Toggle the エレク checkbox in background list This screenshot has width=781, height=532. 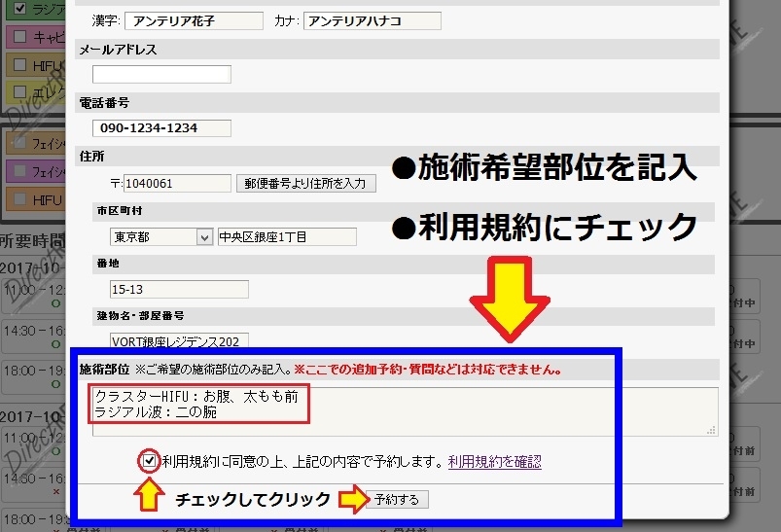[19, 91]
